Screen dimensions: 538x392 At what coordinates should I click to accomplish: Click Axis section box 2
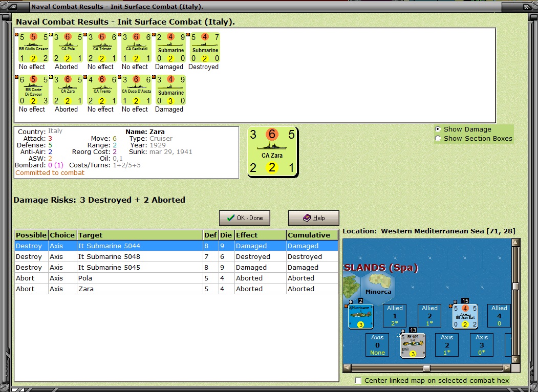(x=447, y=345)
